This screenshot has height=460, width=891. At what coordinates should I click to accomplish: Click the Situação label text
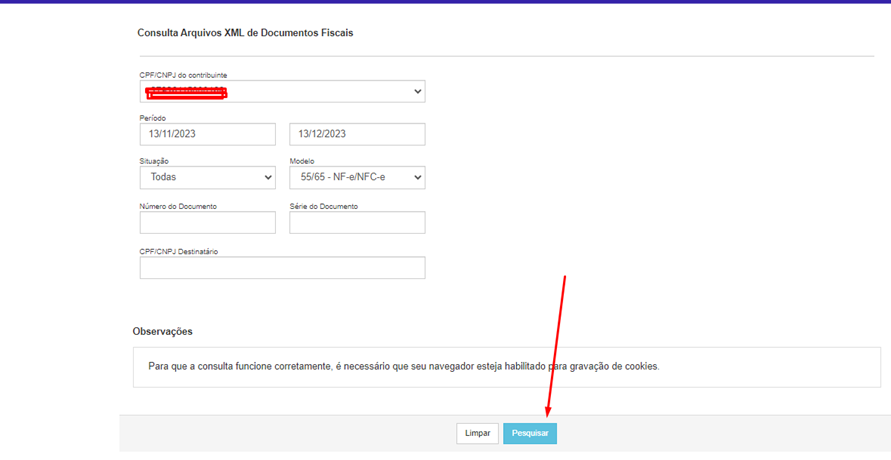(x=154, y=161)
